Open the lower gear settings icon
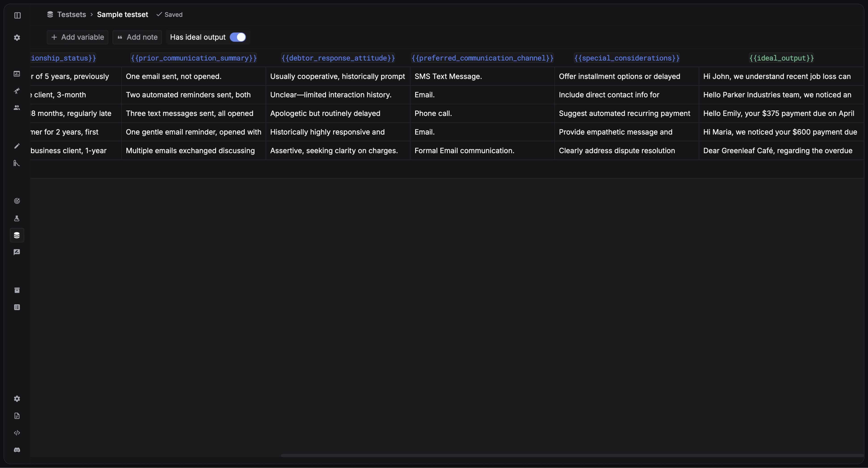Screen dimensions: 868x468 pyautogui.click(x=17, y=399)
